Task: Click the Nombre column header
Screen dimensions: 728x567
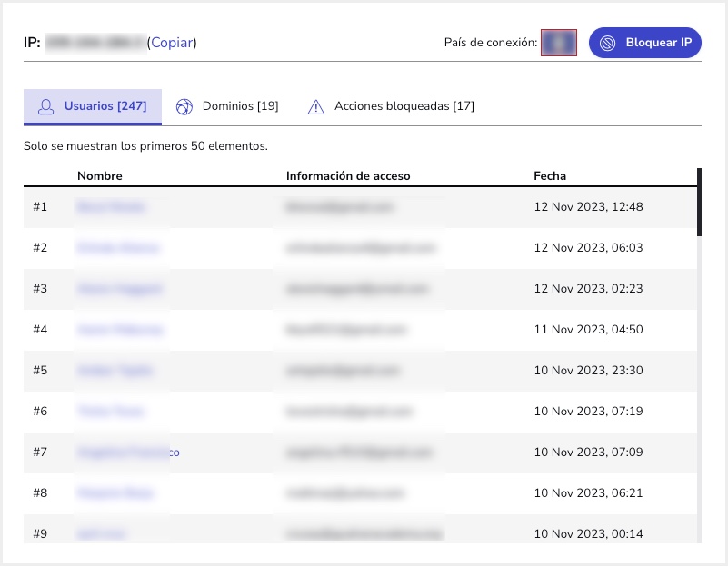Action: click(100, 176)
